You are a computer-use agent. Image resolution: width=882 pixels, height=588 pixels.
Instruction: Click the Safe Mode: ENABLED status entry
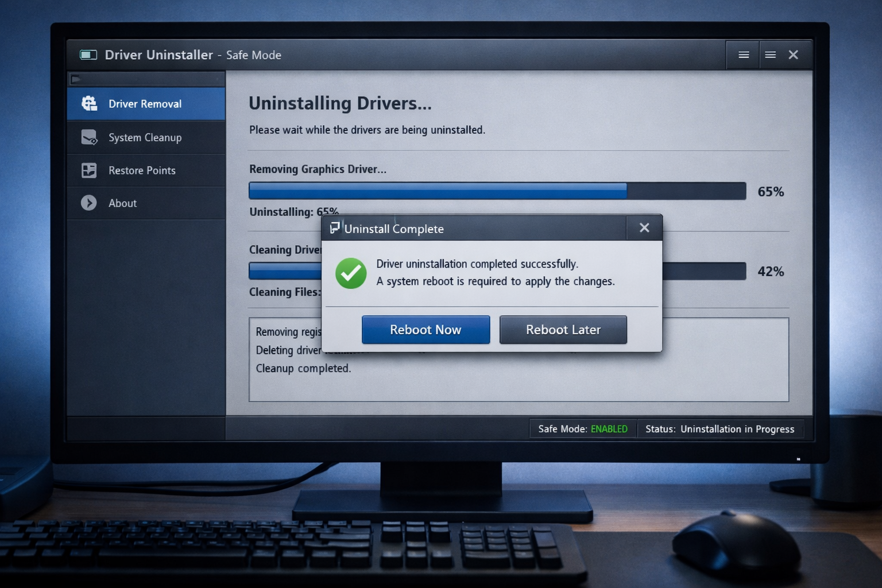[583, 429]
